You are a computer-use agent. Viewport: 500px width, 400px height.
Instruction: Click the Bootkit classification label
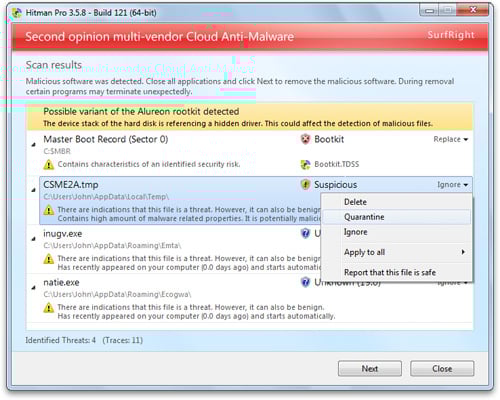click(329, 139)
